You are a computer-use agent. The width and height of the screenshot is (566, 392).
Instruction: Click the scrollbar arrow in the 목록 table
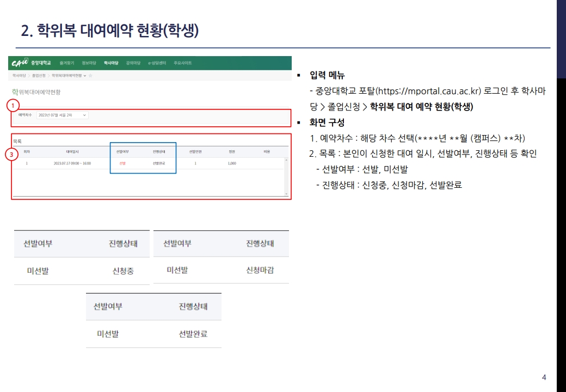pos(285,160)
